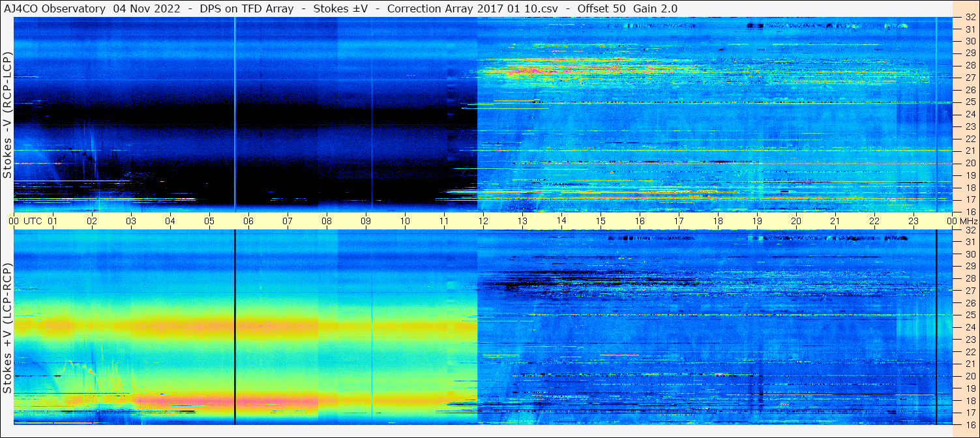Select hour "07" on the time axis
Screen dimensions: 980x438
(x=288, y=221)
